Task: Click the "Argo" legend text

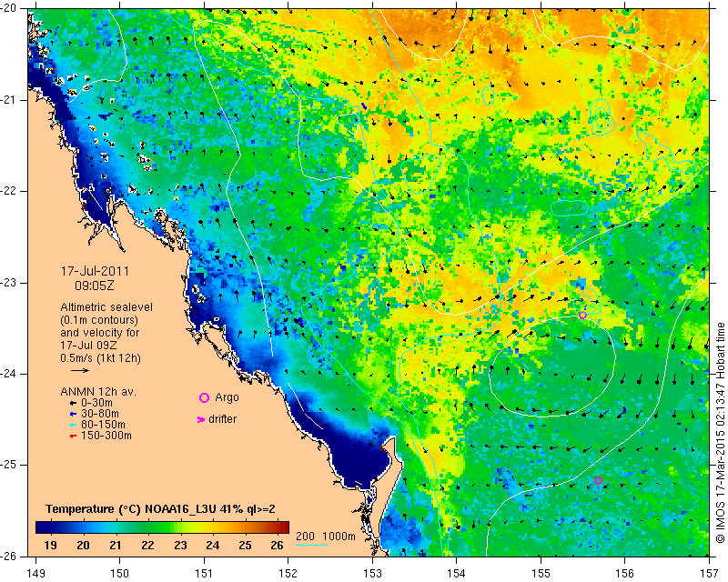Action: (x=227, y=397)
